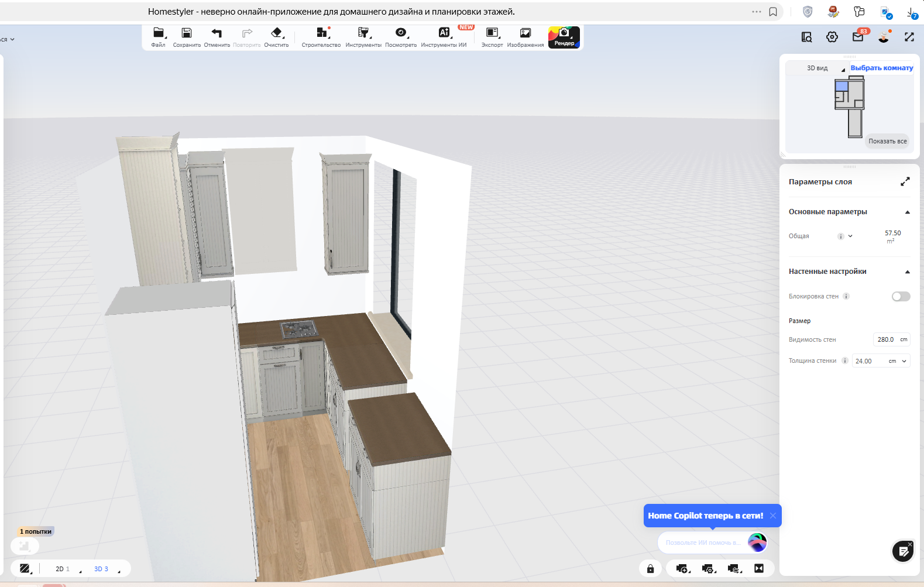Click the Показать все button
This screenshot has height=587, width=924.
(x=887, y=141)
